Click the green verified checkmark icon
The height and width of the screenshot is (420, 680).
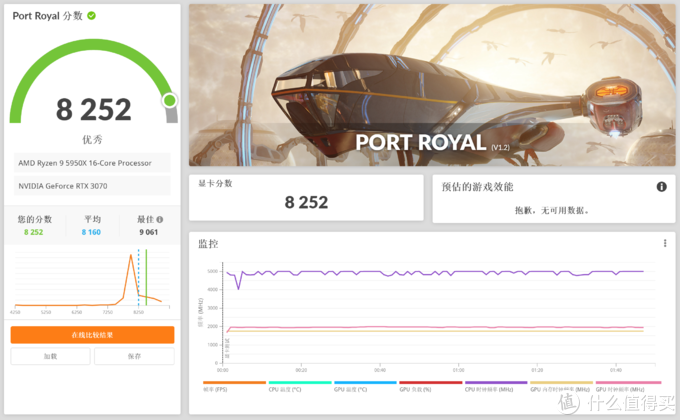(92, 16)
